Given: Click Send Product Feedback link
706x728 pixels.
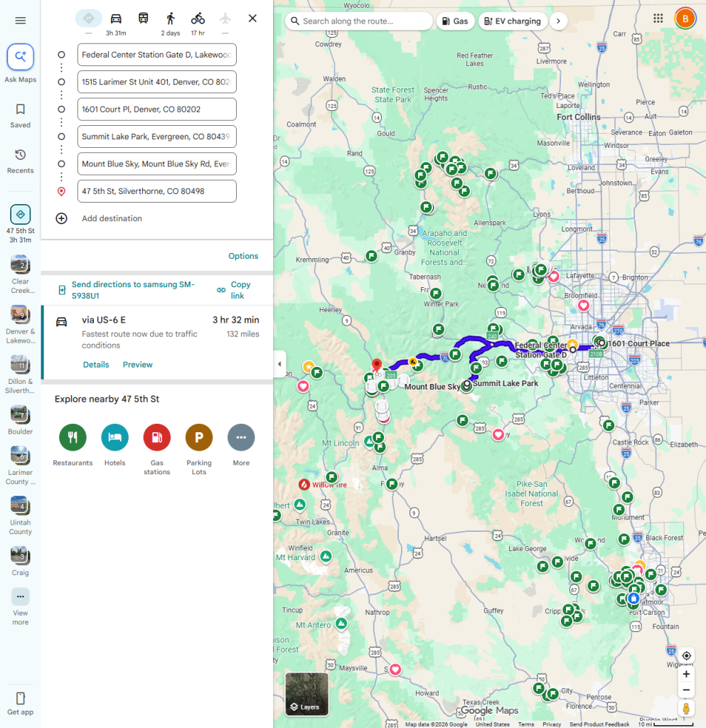Looking at the screenshot, I should (x=599, y=724).
